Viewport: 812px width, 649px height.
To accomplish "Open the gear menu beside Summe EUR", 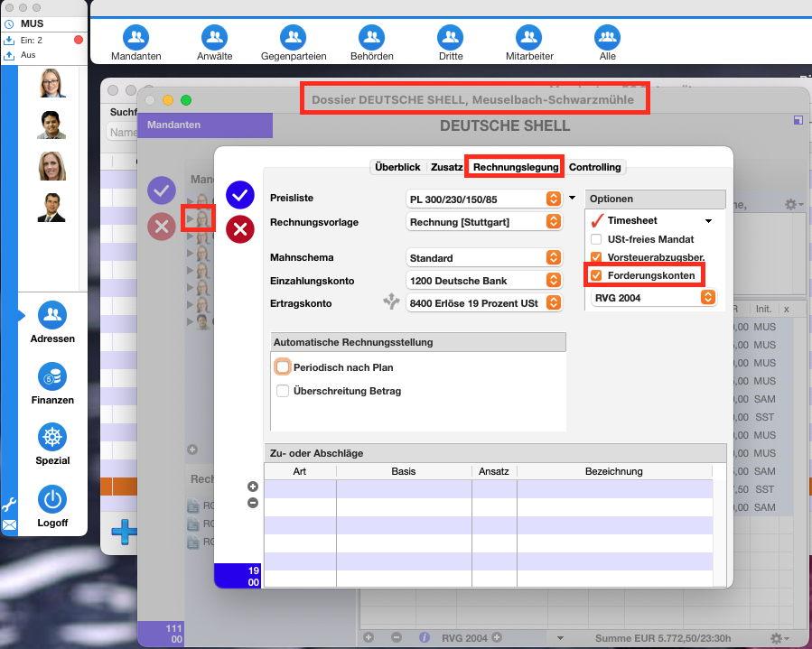I will tap(779, 638).
